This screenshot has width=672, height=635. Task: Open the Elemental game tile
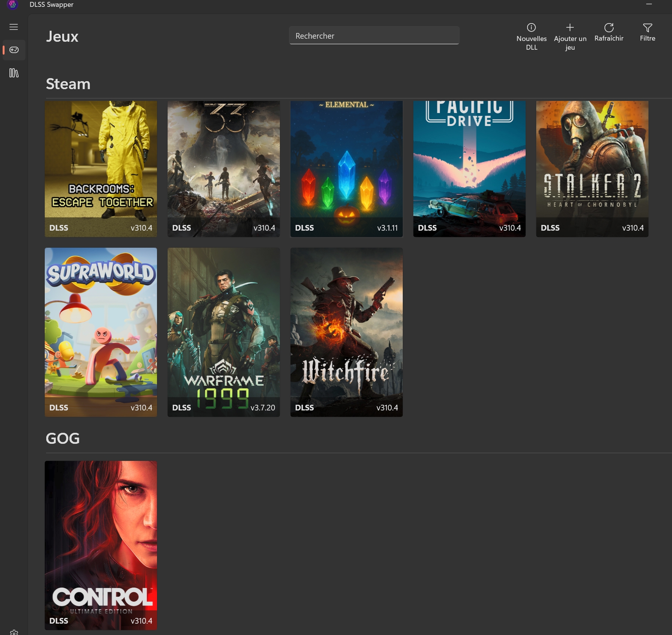(346, 168)
